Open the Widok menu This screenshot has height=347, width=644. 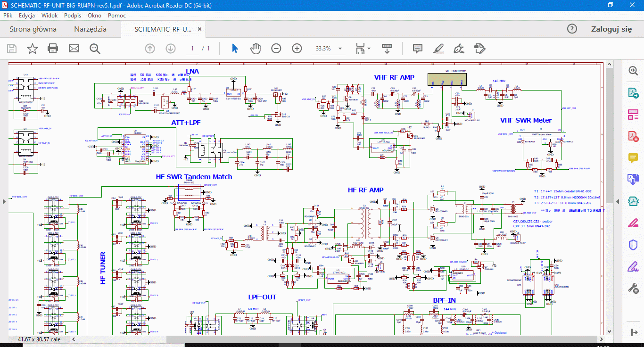click(50, 15)
